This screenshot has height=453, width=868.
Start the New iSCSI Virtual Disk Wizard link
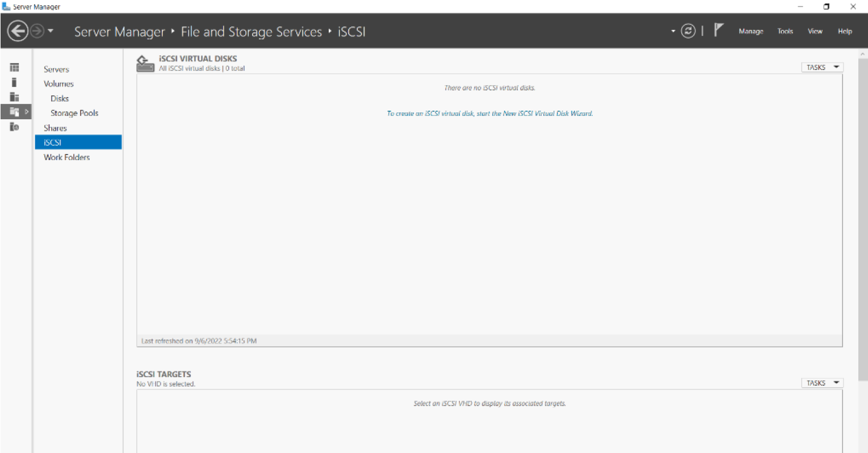point(489,114)
